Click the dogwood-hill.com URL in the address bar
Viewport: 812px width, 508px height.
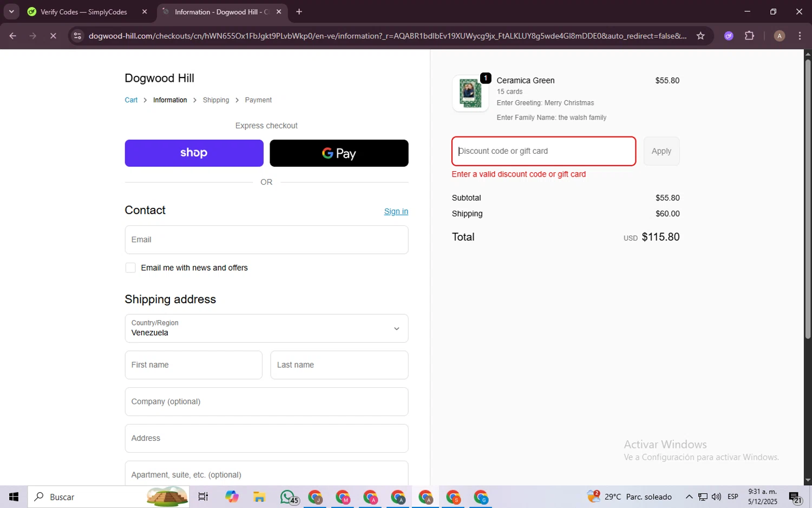[x=388, y=36]
